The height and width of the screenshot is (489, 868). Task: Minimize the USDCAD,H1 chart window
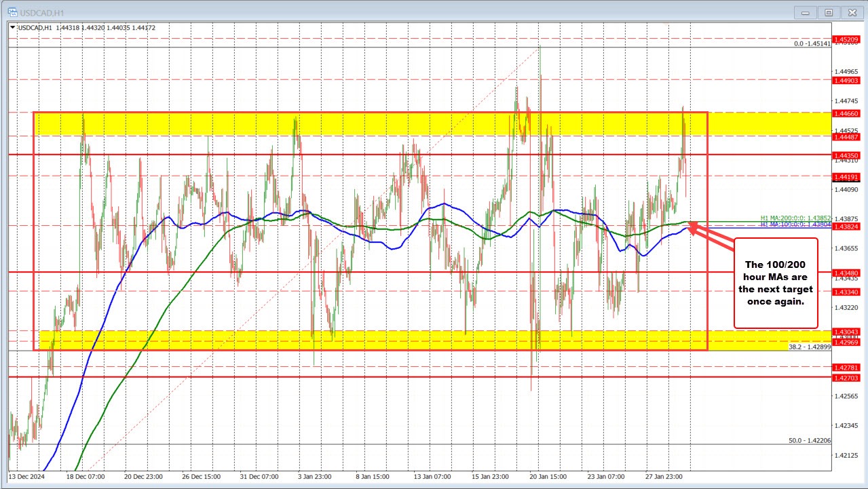pos(806,12)
